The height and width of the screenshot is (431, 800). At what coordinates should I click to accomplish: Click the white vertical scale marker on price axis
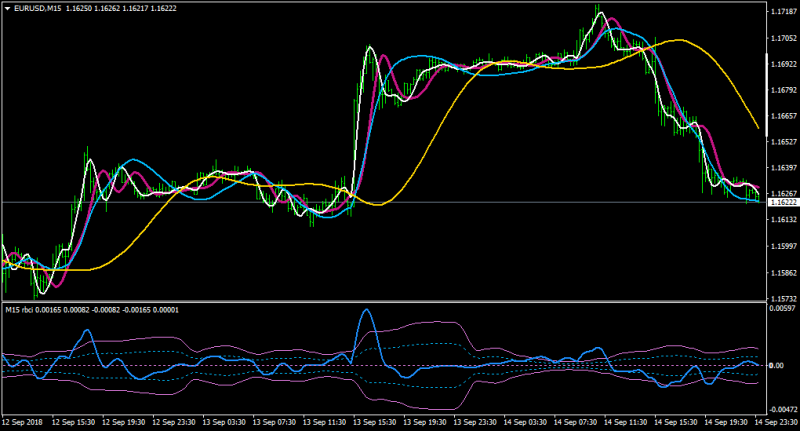(767, 95)
